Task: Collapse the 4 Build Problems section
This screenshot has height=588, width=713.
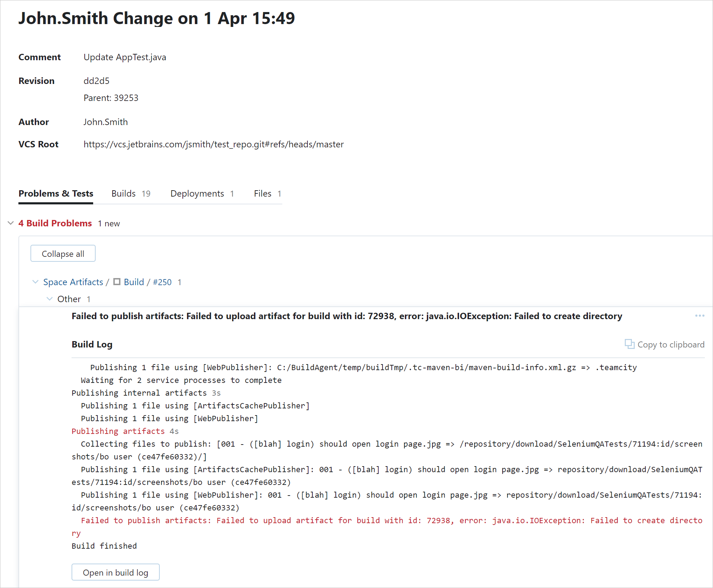Action: pyautogui.click(x=11, y=223)
